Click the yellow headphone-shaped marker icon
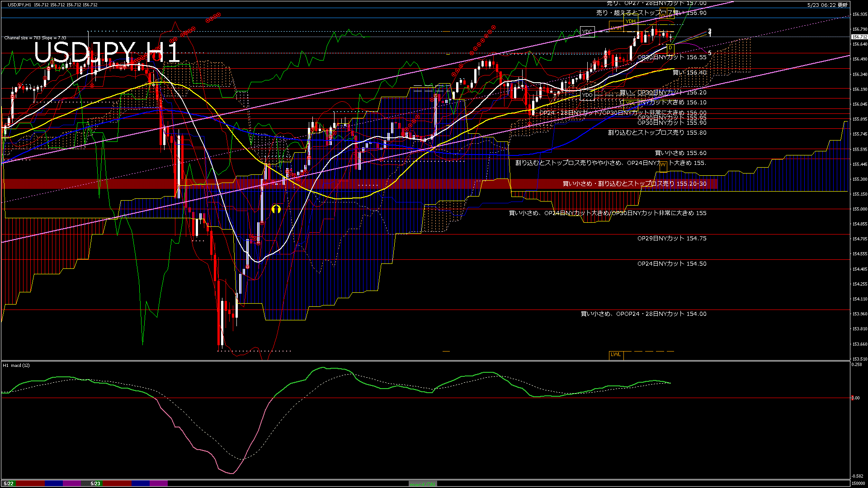Screen dimensions: 868x488 (x=276, y=209)
